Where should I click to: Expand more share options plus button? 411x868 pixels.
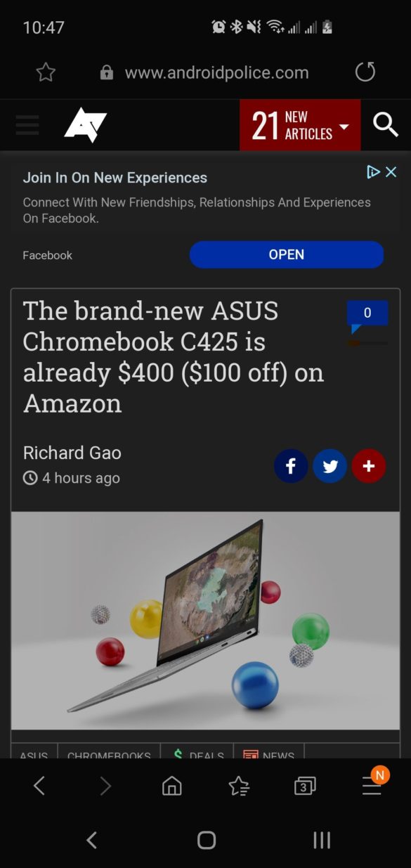(369, 466)
